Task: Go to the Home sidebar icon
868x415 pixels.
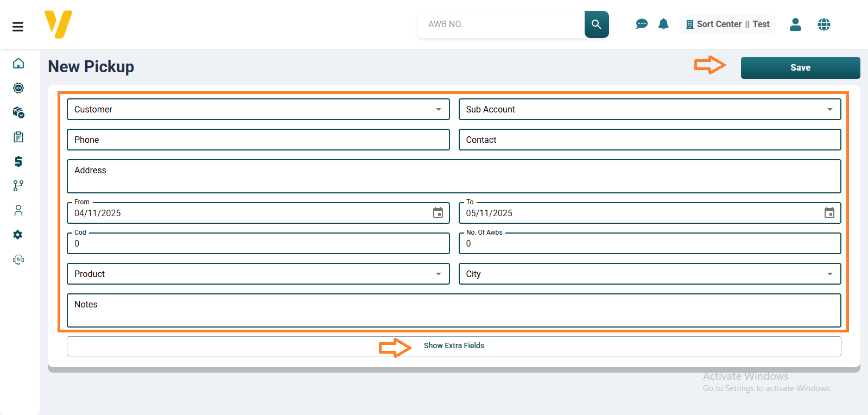Action: 18,64
